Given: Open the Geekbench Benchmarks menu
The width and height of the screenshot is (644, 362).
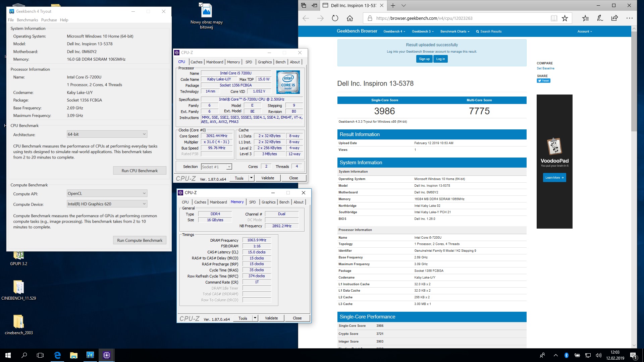Looking at the screenshot, I should pos(28,20).
